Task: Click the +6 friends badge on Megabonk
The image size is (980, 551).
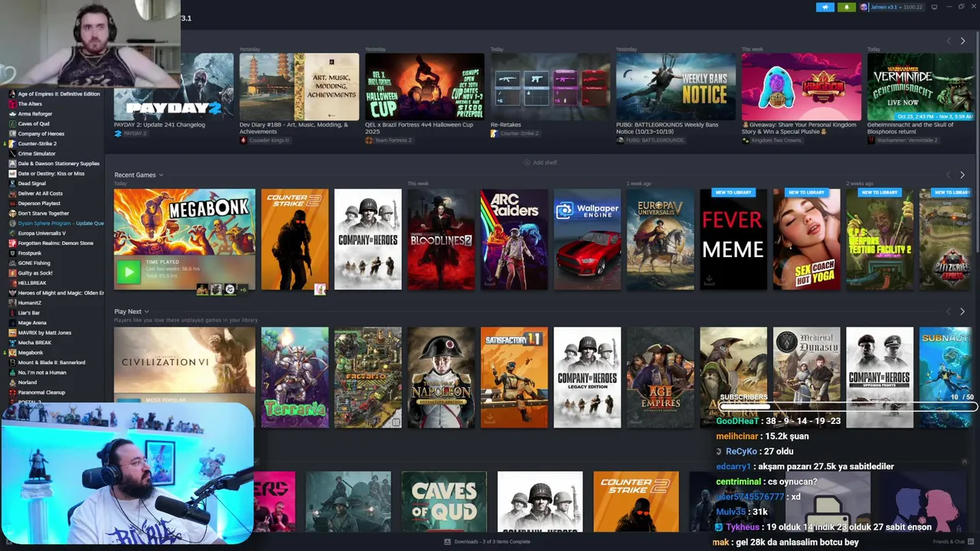Action: [243, 289]
